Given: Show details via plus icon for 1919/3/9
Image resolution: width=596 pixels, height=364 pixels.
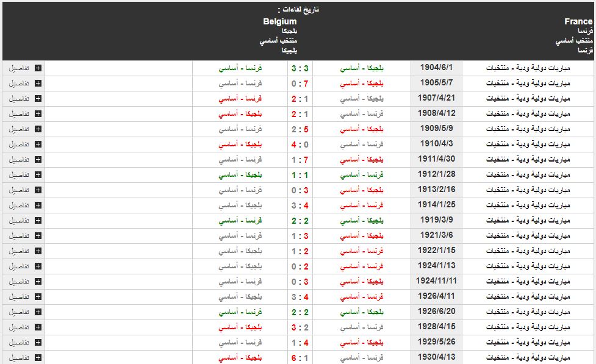Looking at the screenshot, I should (38, 220).
